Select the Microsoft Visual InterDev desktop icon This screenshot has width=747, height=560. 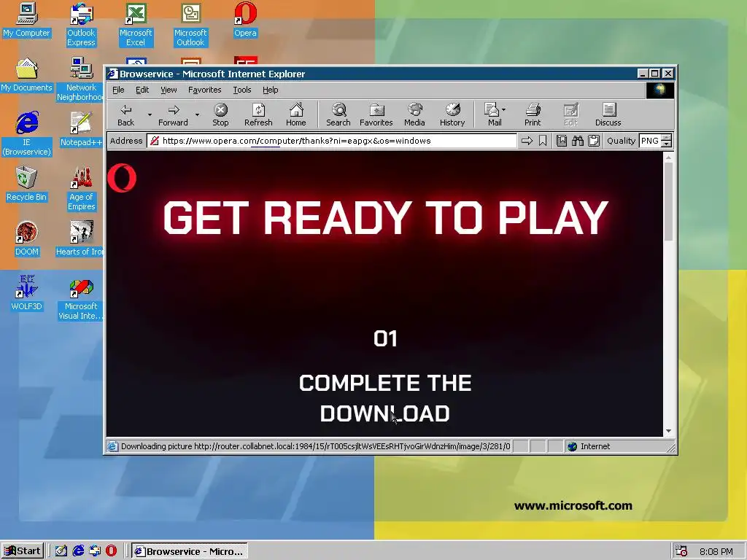click(x=81, y=298)
